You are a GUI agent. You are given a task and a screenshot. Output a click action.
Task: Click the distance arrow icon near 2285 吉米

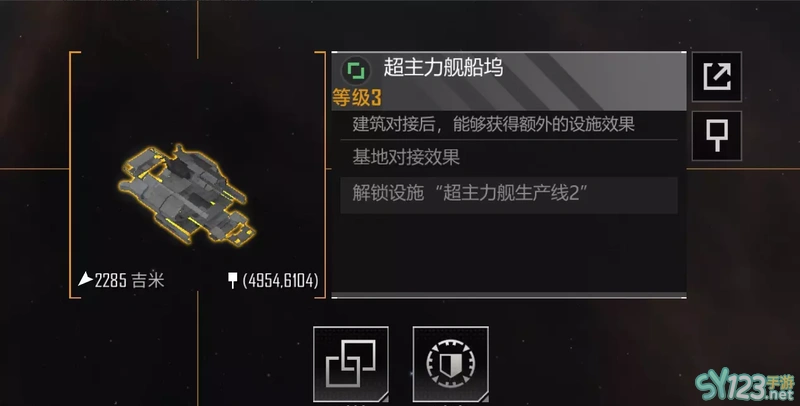(85, 279)
